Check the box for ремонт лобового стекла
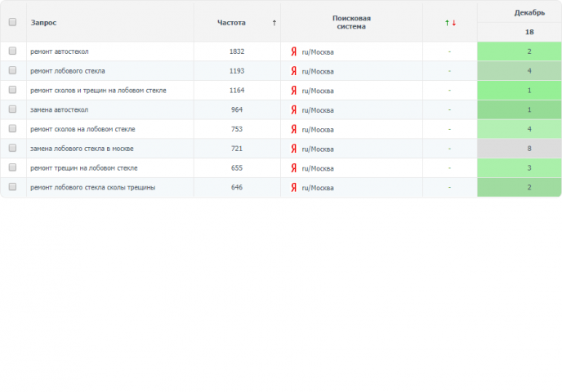562x392 pixels. [x=12, y=70]
